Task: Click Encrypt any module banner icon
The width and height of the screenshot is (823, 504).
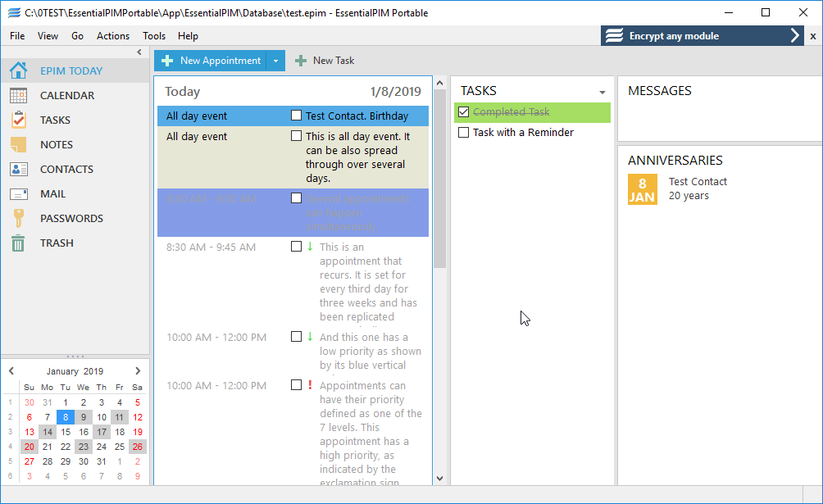Action: click(614, 36)
